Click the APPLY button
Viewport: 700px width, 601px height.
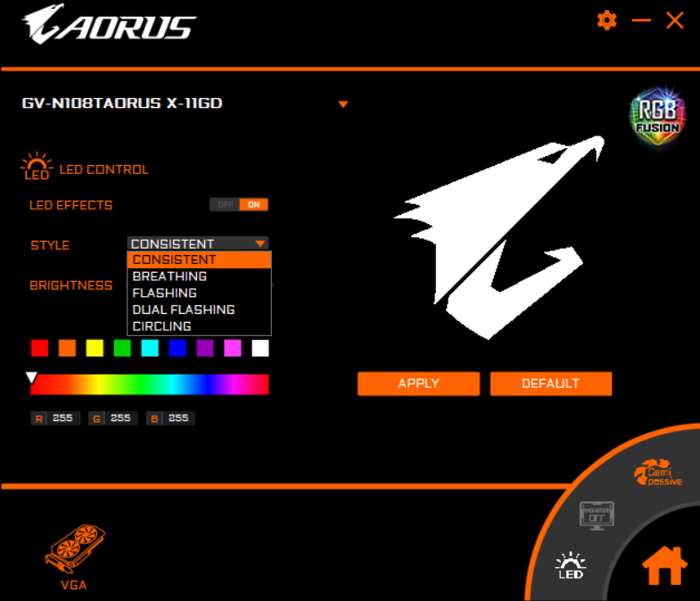[x=418, y=383]
